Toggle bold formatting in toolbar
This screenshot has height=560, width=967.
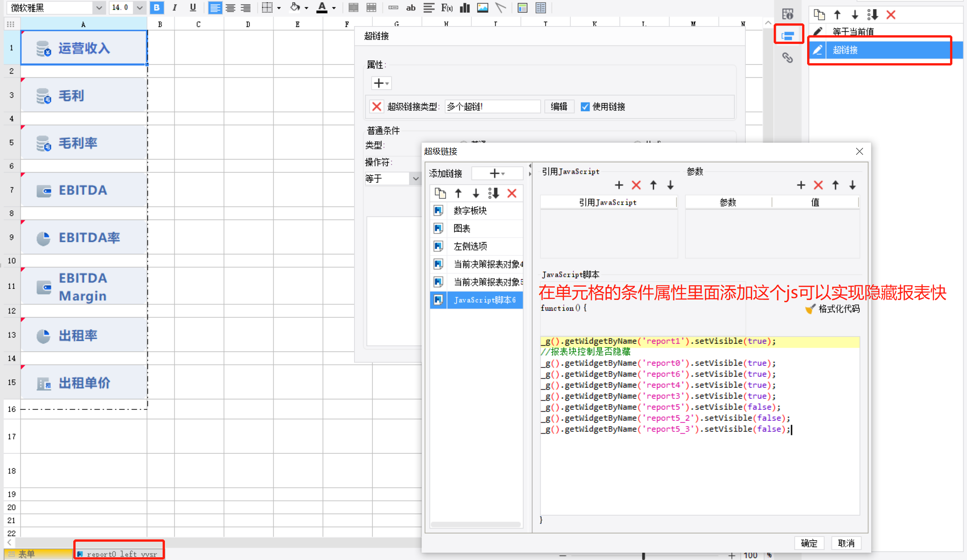pos(157,7)
